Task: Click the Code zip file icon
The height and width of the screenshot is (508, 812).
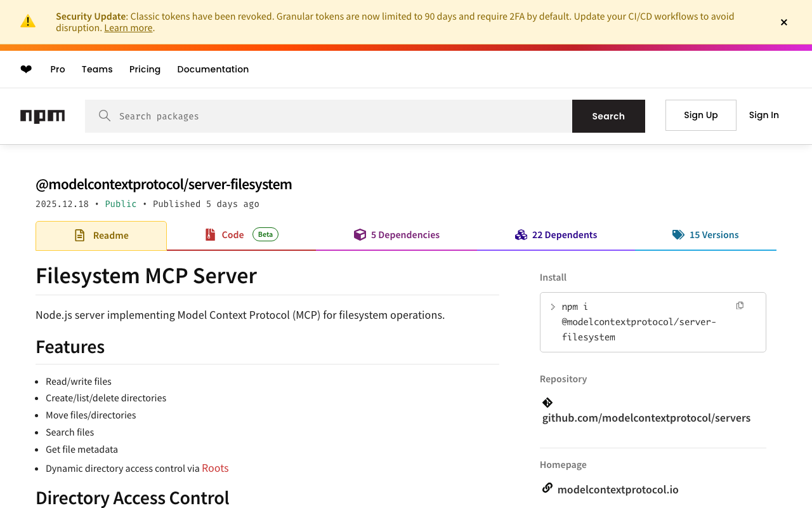Action: click(211, 235)
